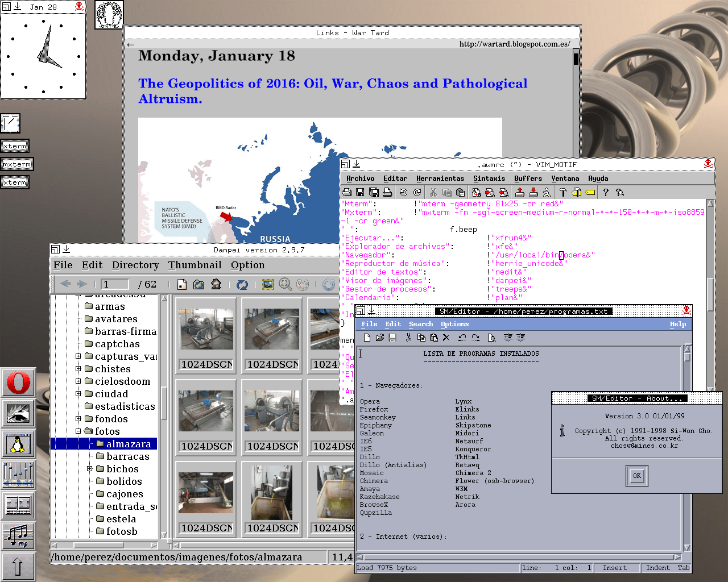
Task: Go to home directory in Danpei toolbar
Action: pos(216,284)
